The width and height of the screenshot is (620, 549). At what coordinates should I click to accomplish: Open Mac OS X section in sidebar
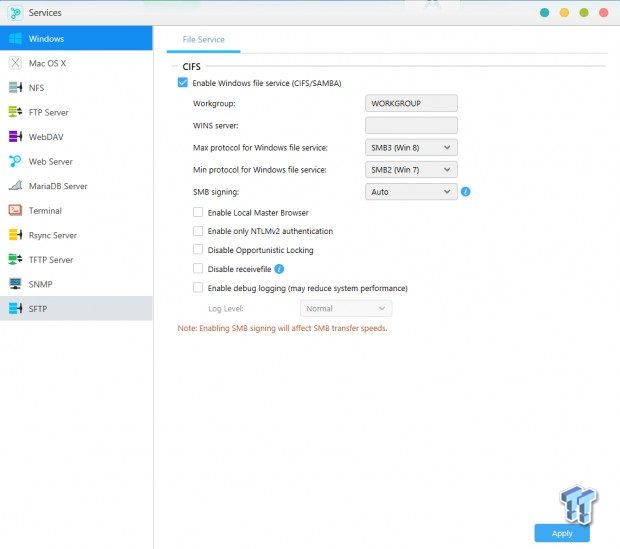(76, 63)
